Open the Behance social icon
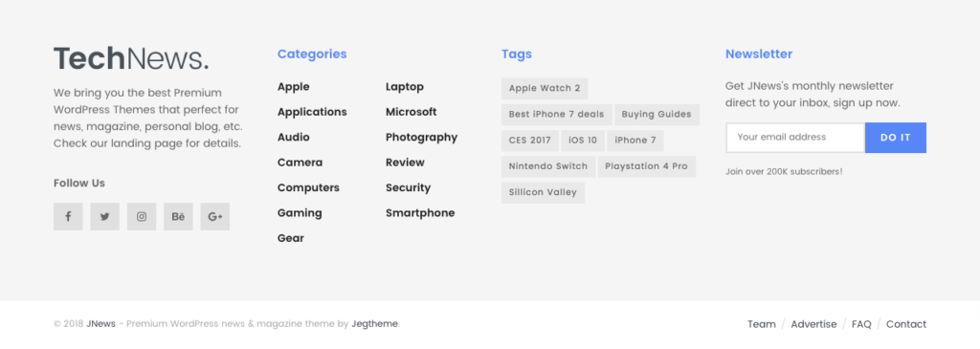The image size is (980, 349). point(178,217)
